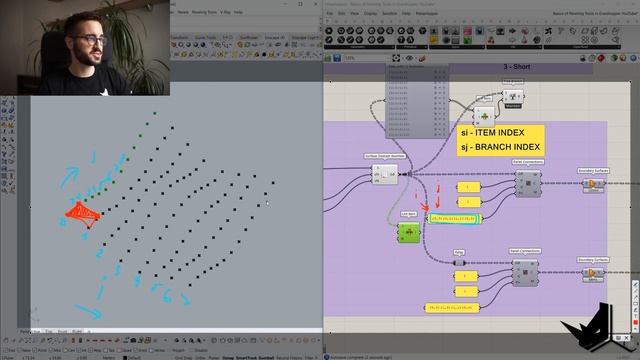Viewport: 640px width, 360px height.
Task: Pick the bright green icon in the Input group
Action: pos(467,40)
